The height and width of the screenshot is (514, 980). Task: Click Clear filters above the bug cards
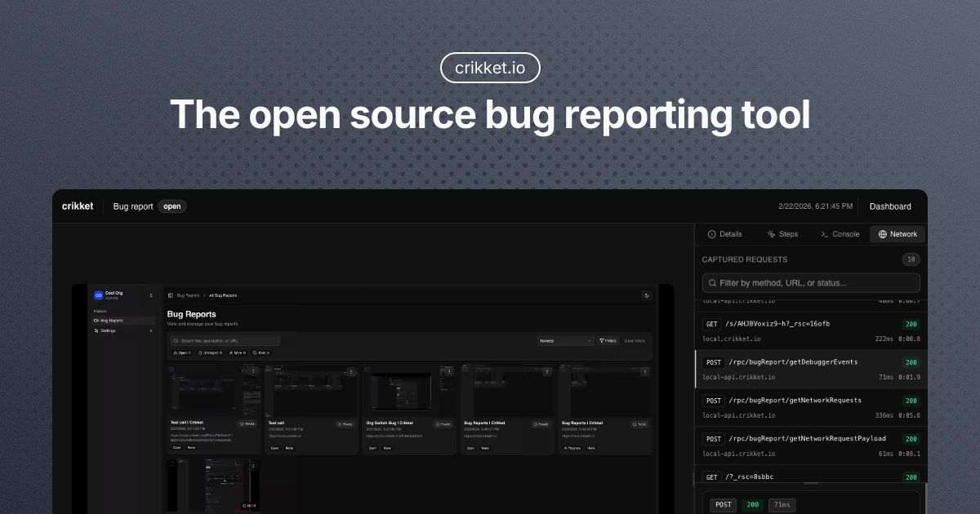point(635,339)
